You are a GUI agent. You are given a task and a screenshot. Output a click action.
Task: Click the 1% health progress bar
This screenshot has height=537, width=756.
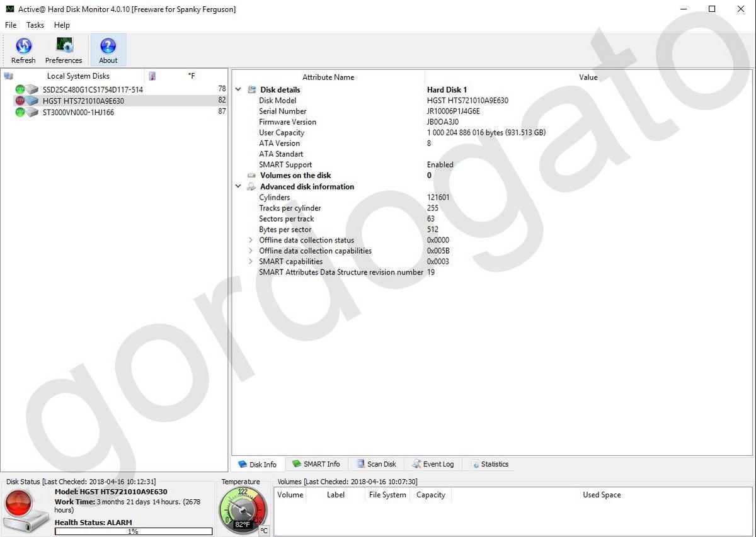[132, 531]
